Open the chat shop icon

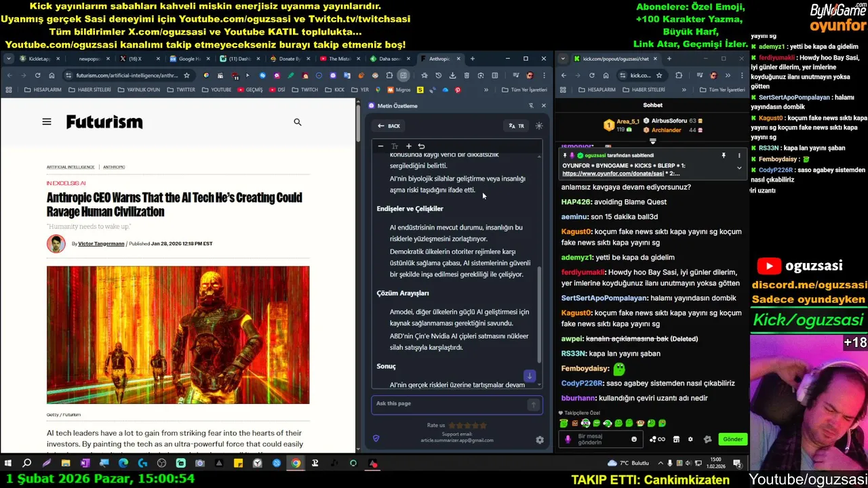(x=676, y=439)
